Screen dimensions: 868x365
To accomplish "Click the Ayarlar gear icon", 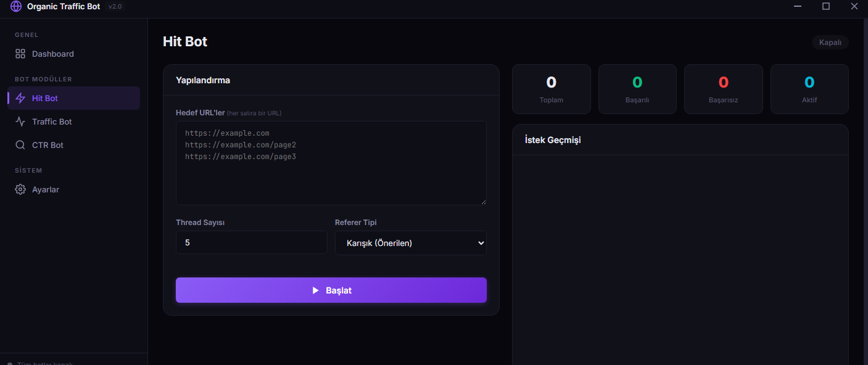I will point(20,189).
